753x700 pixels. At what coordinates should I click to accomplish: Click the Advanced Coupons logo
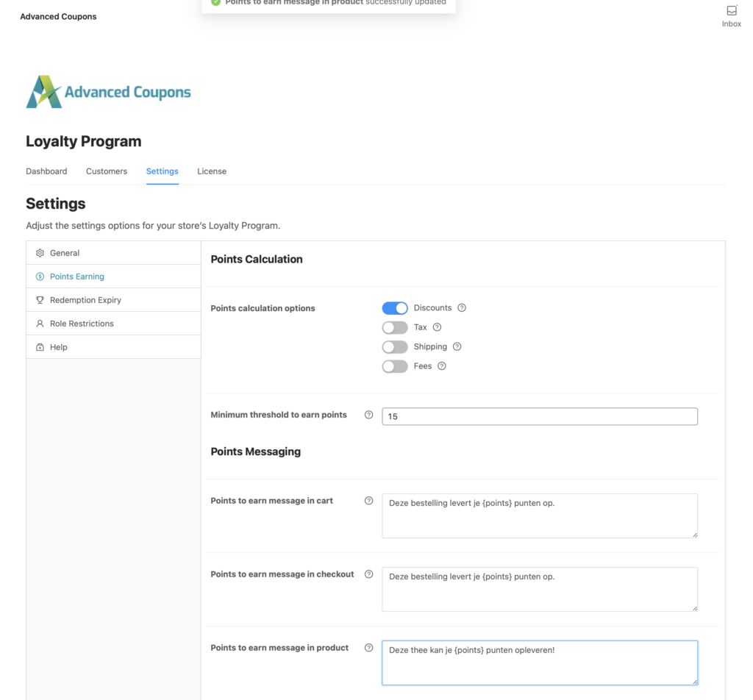coord(108,92)
